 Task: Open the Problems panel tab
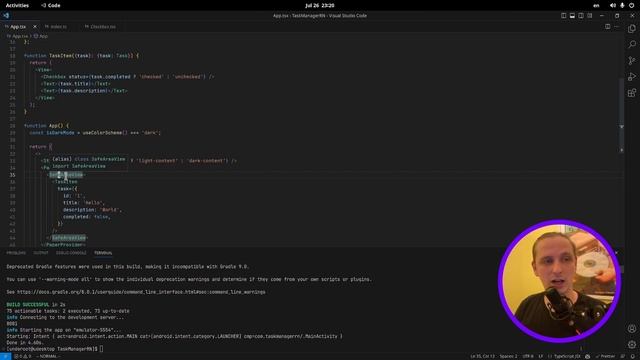click(x=16, y=253)
